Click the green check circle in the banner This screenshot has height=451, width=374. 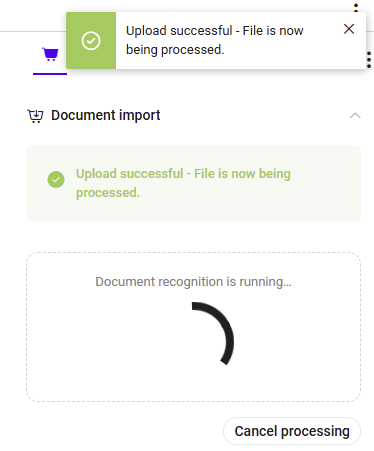coord(56,180)
